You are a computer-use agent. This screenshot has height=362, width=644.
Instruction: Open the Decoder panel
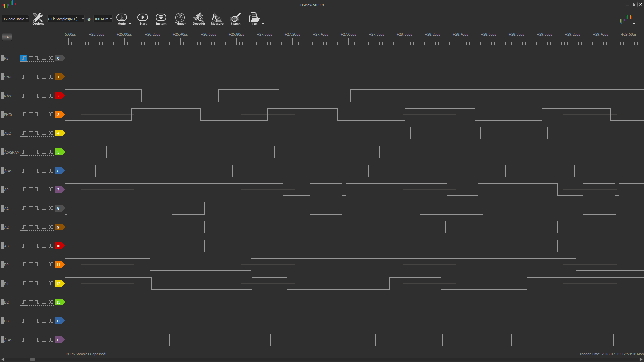coord(199,19)
